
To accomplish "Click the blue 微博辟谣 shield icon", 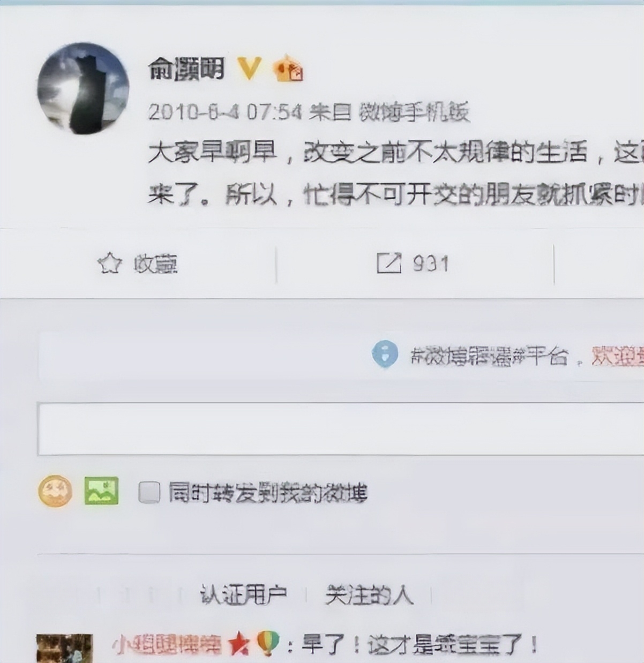I will [x=385, y=355].
